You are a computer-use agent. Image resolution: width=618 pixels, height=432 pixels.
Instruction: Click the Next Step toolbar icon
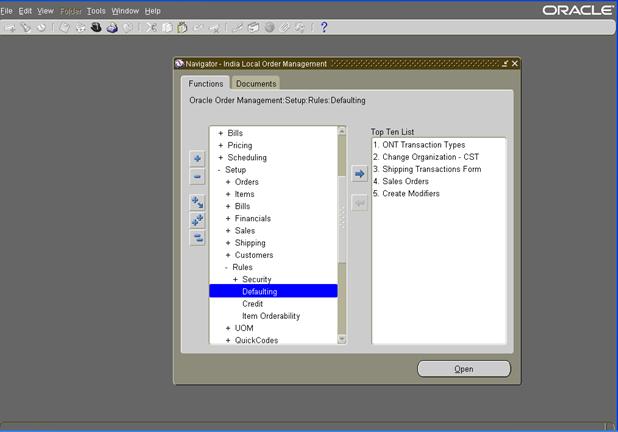click(x=80, y=28)
